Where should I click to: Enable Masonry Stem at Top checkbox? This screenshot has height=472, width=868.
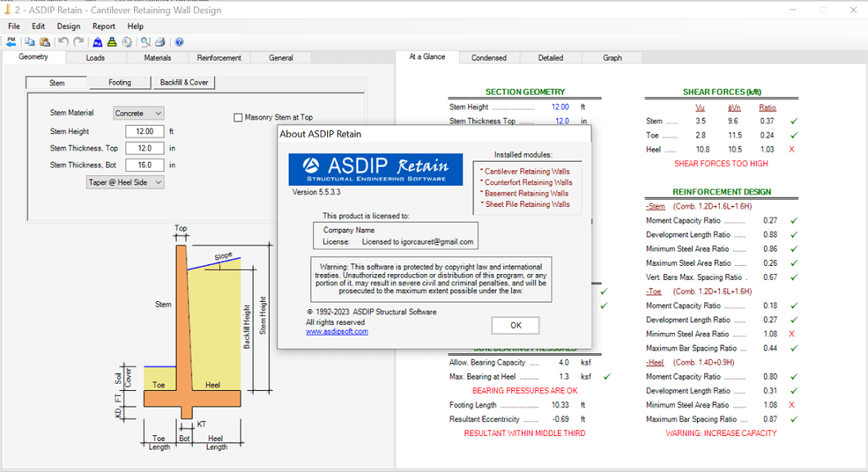coord(238,117)
